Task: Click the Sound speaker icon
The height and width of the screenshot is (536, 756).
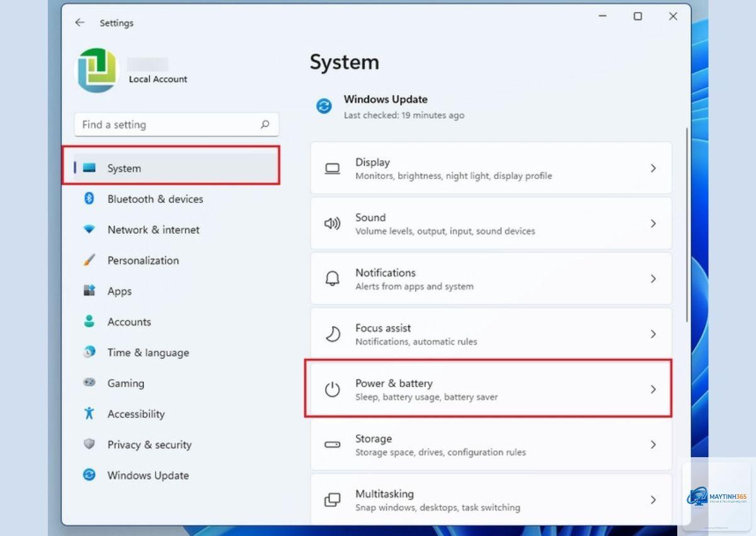Action: click(x=332, y=223)
